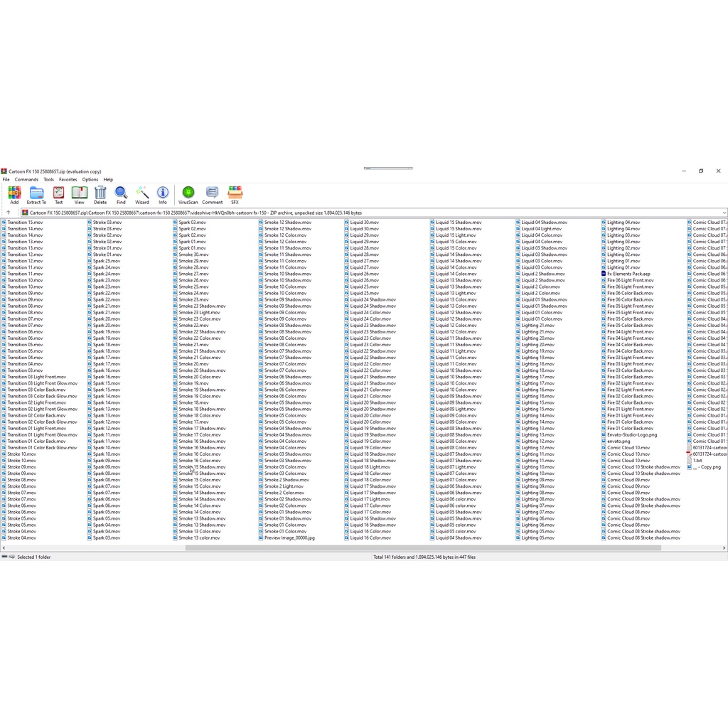Click the Add files toolbar icon
The width and height of the screenshot is (728, 728).
pos(14,194)
